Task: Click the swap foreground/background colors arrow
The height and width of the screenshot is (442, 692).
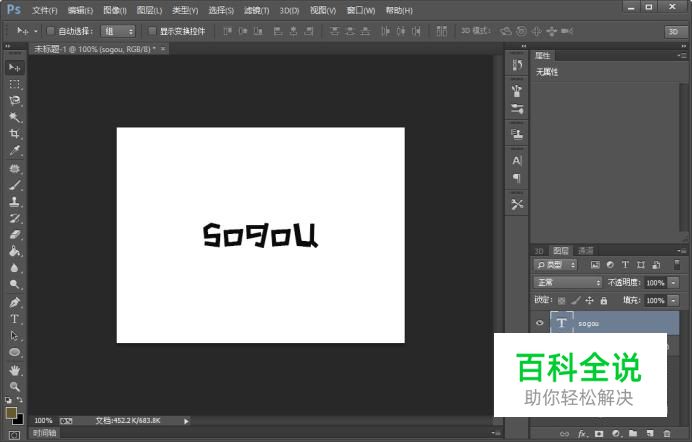Action: coord(20,400)
